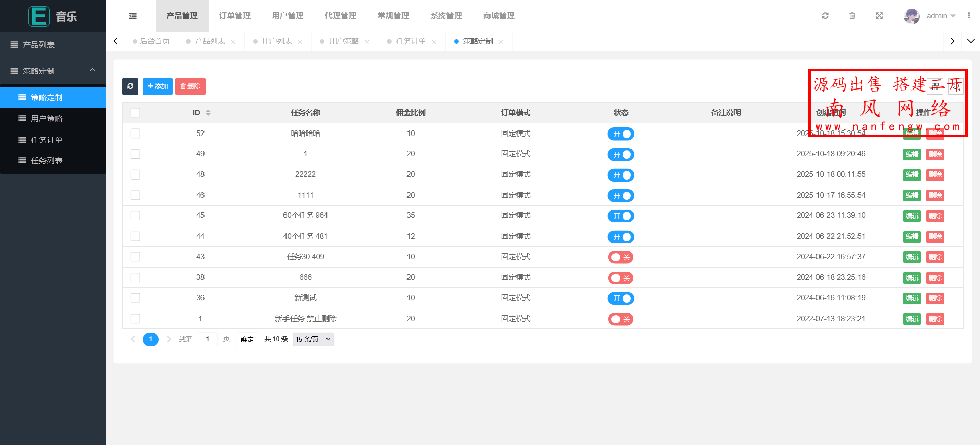
Task: Select all rows via the header checkbox
Action: pyautogui.click(x=135, y=113)
